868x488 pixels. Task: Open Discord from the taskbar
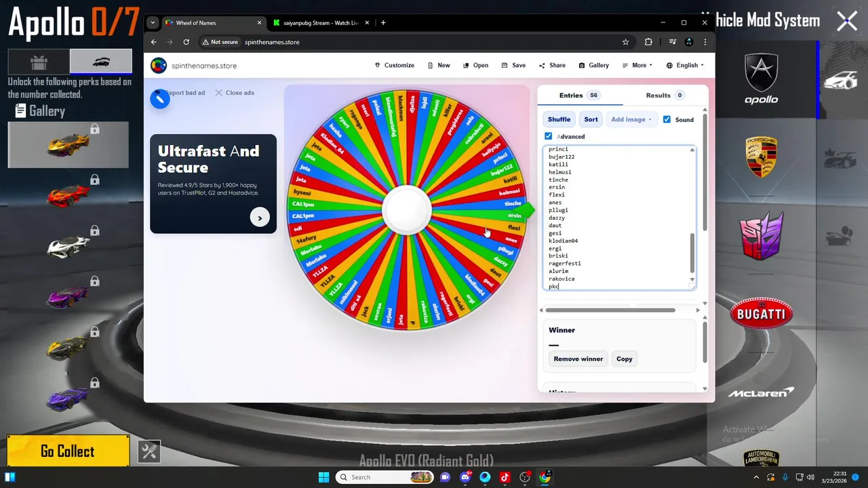click(x=465, y=477)
